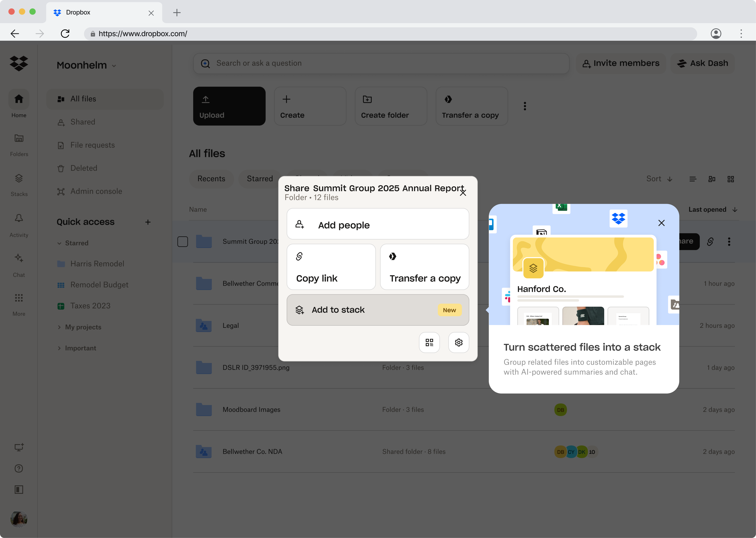Click the Dropbox logo at top left
The width and height of the screenshot is (756, 538).
pos(19,63)
